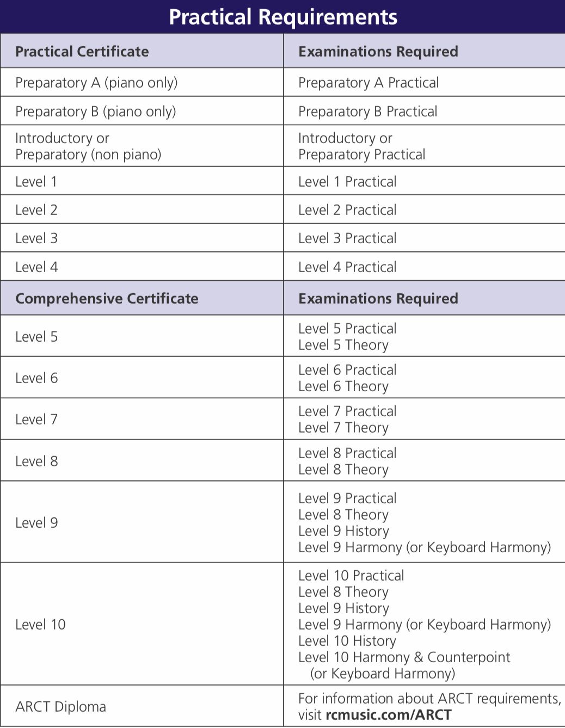Viewport: 565px width, 728px height.
Task: Select the Preparatory A (piano only) row
Action: [x=282, y=83]
